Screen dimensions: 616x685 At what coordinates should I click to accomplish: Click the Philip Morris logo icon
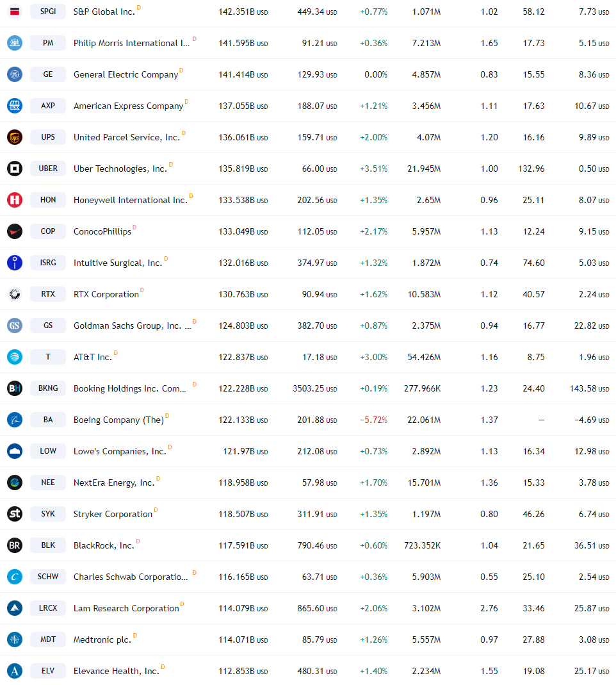click(15, 43)
